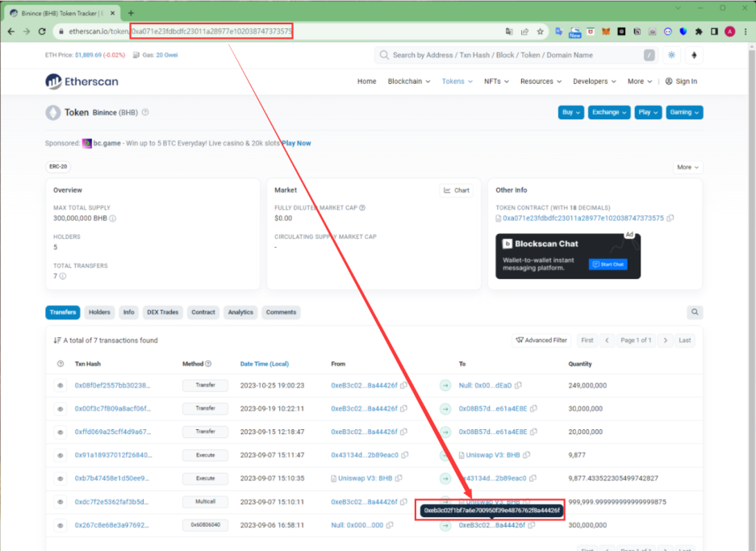The width and height of the screenshot is (756, 551).
Task: Switch to the Contract tab
Action: click(203, 312)
